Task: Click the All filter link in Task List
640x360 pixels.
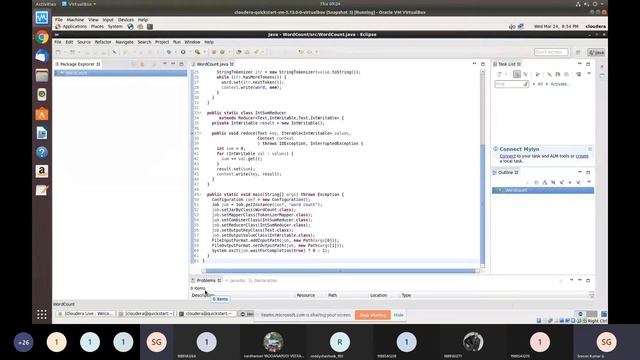Action: tap(540, 84)
